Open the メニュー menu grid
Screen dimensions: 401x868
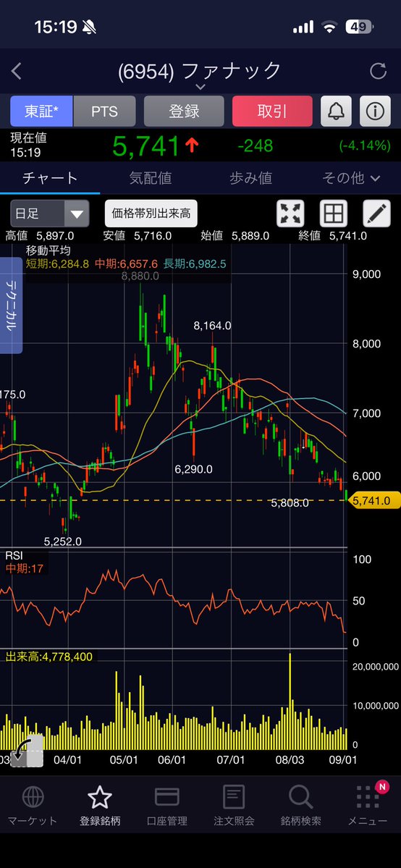click(368, 806)
